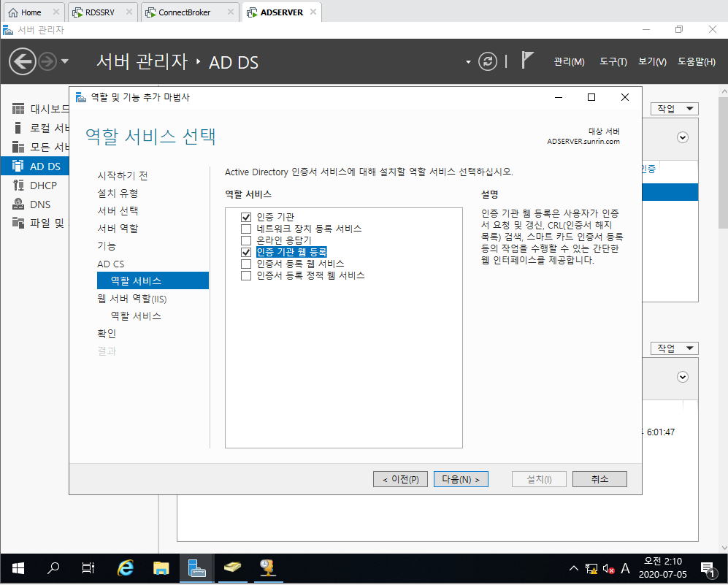Close the ConnectBroker tab

[230, 12]
